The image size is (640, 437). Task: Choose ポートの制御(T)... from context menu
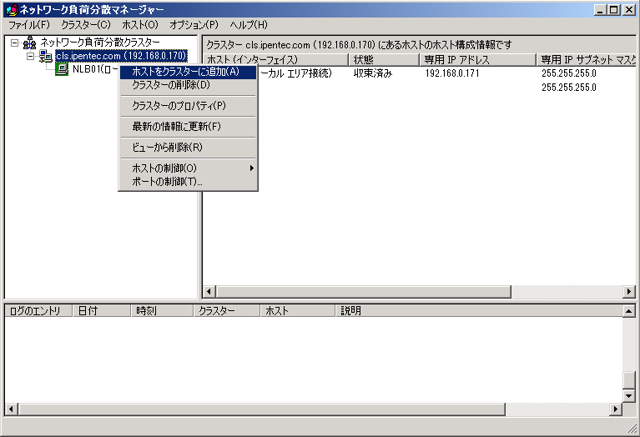pyautogui.click(x=188, y=182)
